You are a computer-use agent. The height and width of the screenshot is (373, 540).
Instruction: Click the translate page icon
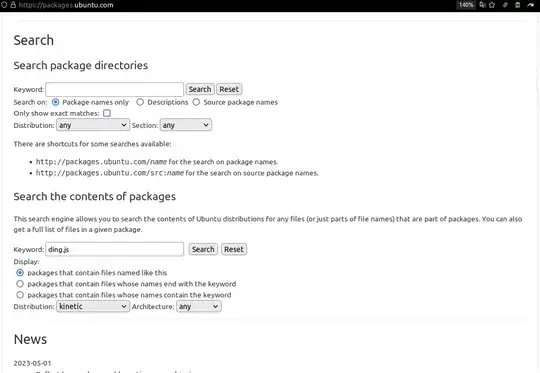[482, 5]
